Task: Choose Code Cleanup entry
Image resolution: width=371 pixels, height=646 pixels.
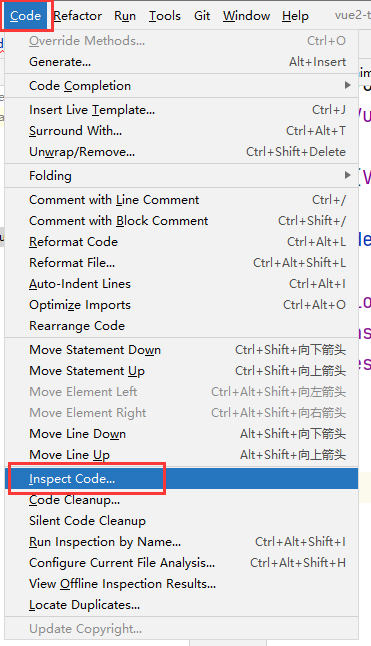Action: (x=181, y=499)
